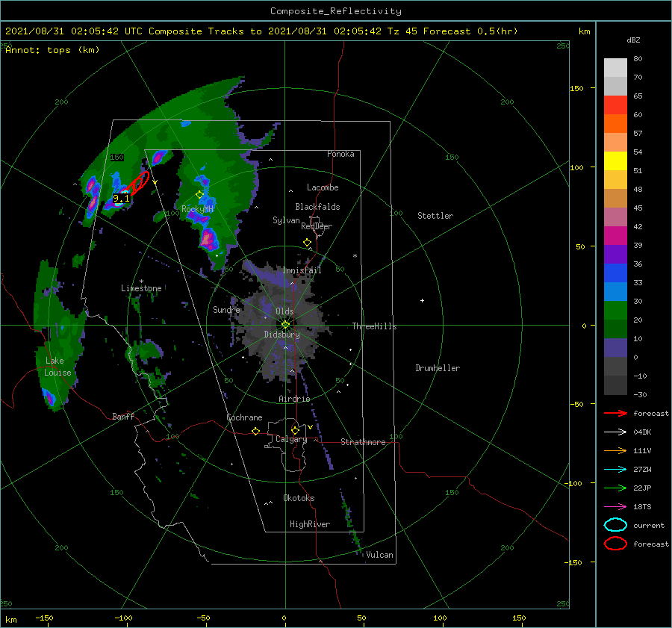Select the Lacombe town label
Viewport: 672px width, 628px height.
tap(323, 187)
